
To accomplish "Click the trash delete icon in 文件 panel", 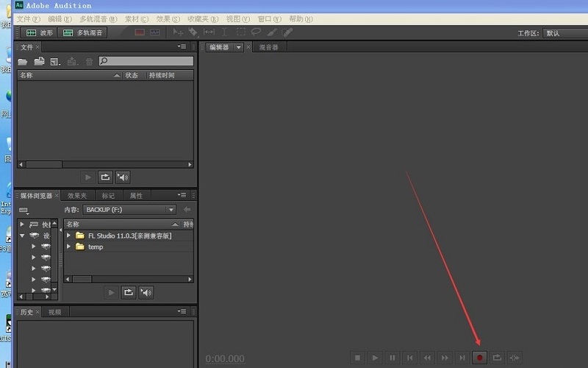I will click(89, 62).
